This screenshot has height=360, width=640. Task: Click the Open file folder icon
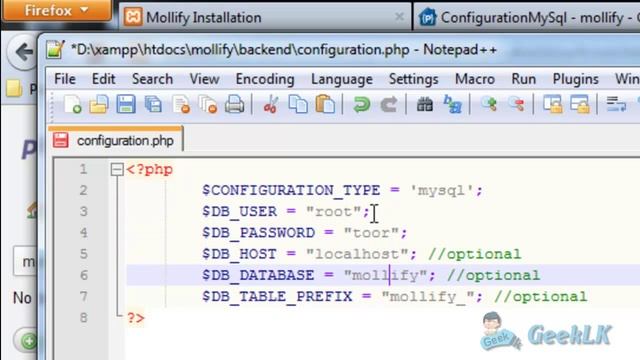point(99,105)
